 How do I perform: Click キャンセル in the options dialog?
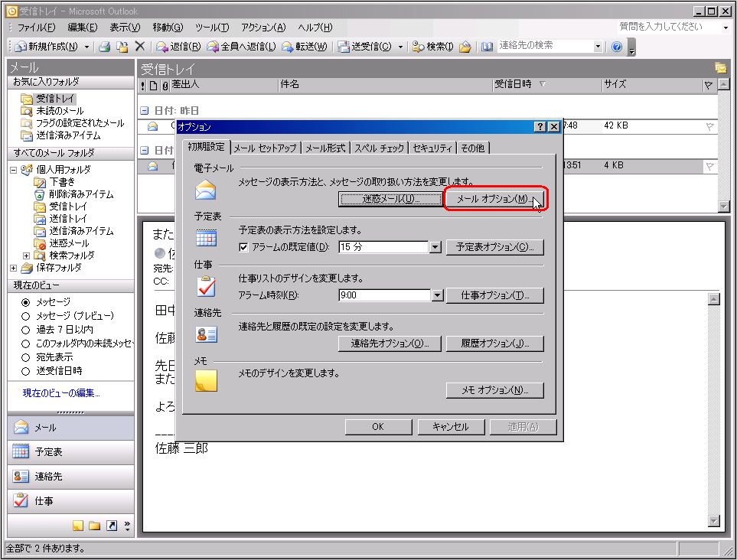tap(451, 427)
